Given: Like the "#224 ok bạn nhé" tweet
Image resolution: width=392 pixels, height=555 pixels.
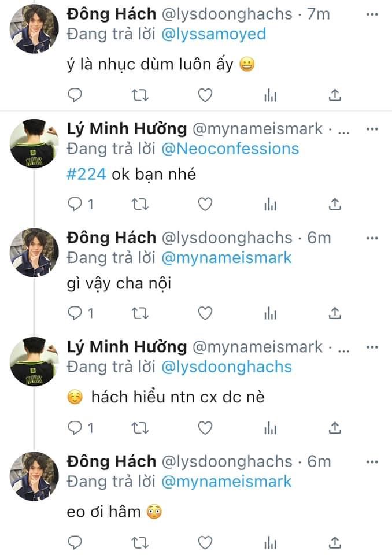Looking at the screenshot, I should (205, 203).
